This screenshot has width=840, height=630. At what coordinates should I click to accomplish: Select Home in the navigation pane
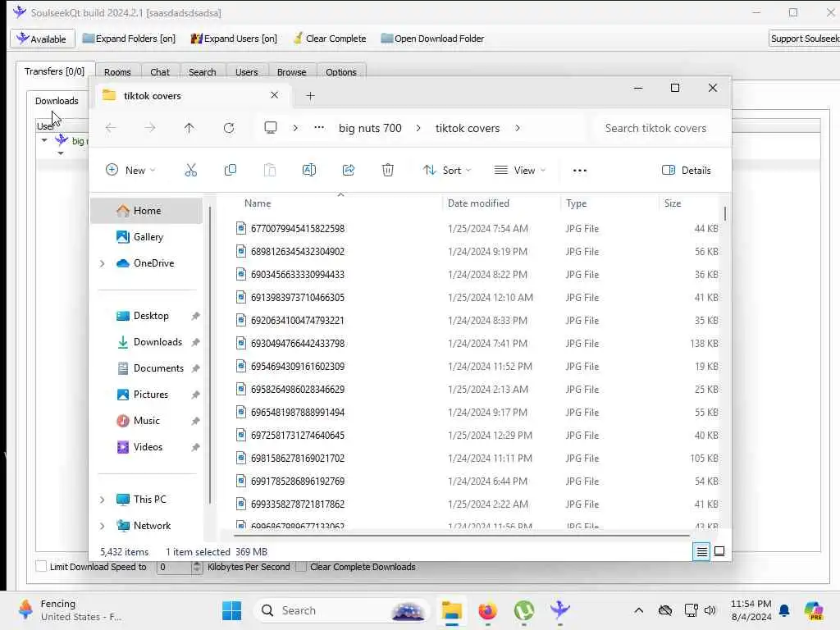[146, 211]
